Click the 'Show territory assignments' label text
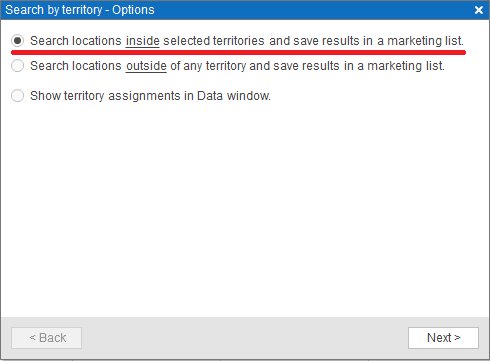This screenshot has width=490, height=361. click(105, 96)
